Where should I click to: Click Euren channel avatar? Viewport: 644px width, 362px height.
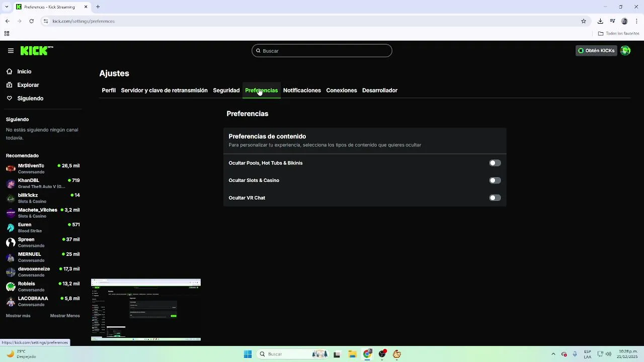(11, 228)
